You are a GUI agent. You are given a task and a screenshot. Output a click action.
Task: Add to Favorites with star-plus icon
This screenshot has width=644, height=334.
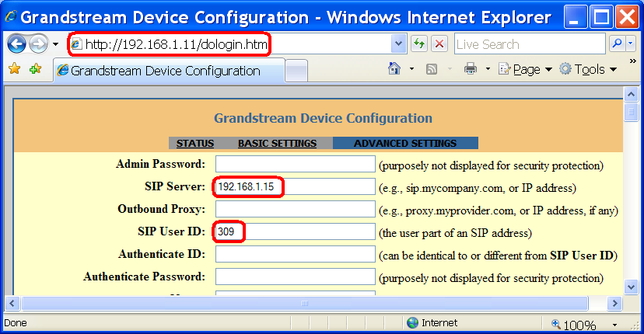pos(35,69)
